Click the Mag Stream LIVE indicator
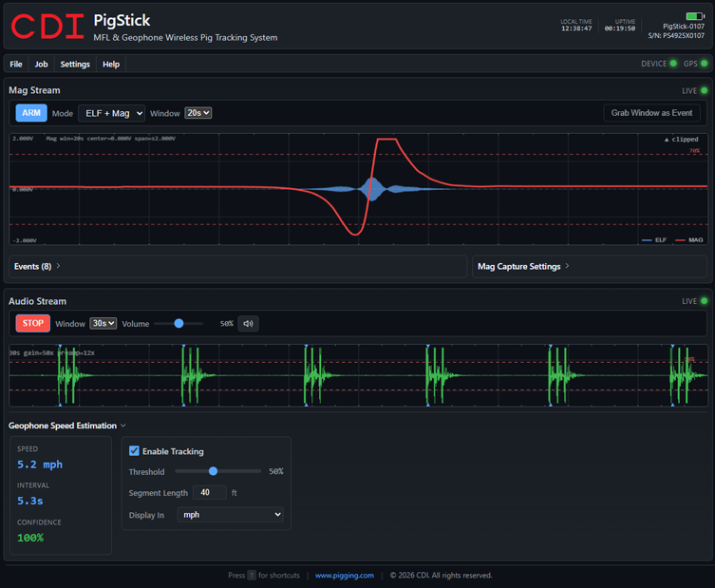The height and width of the screenshot is (588, 715). (695, 91)
